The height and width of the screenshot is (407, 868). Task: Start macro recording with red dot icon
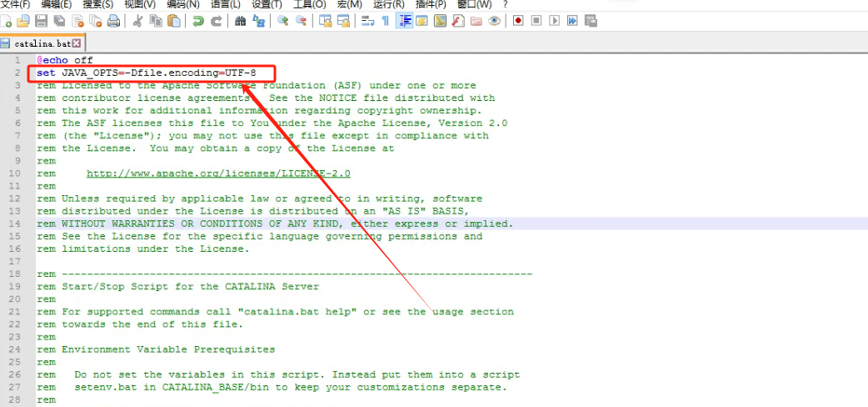518,21
